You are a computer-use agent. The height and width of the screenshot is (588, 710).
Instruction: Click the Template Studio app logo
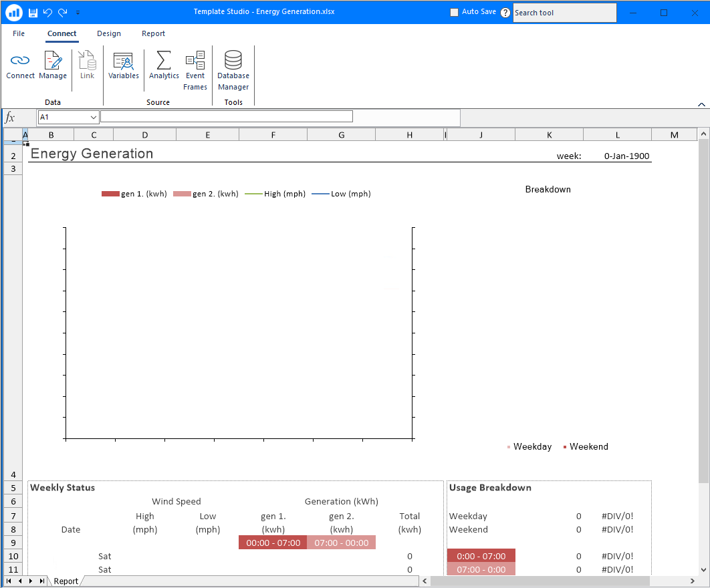pos(13,13)
